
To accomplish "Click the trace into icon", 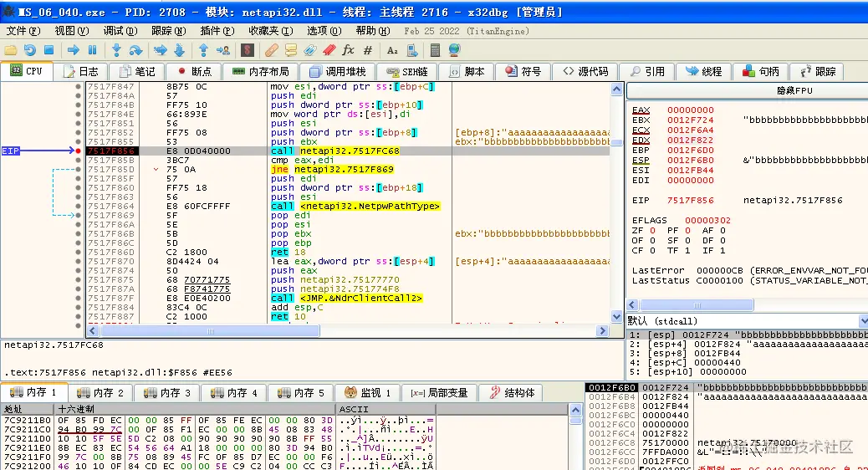I will tap(160, 50).
